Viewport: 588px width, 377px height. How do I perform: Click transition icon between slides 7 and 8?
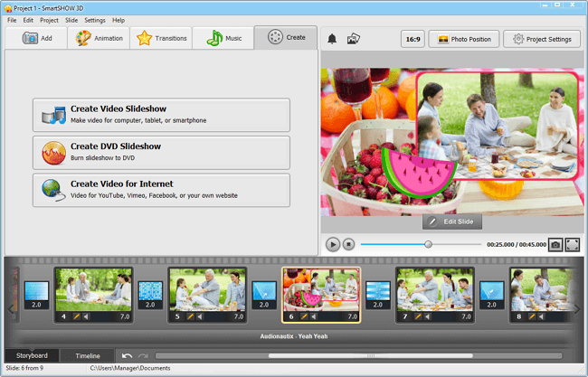point(491,295)
